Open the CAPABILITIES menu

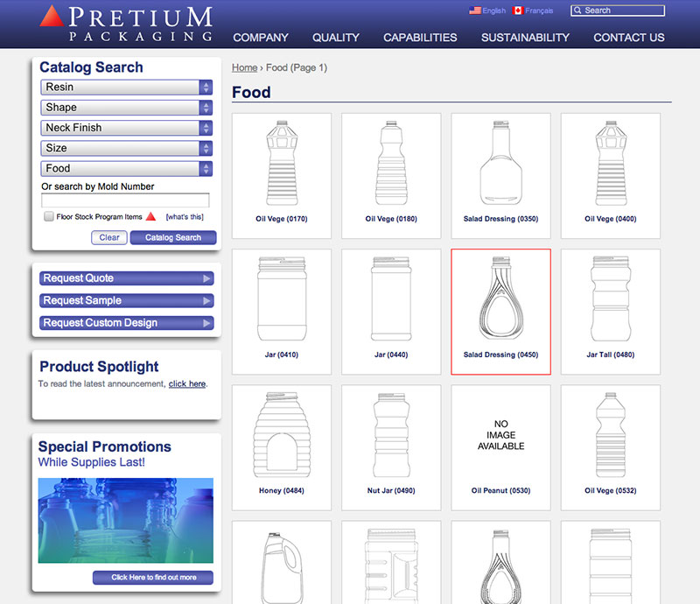(420, 38)
